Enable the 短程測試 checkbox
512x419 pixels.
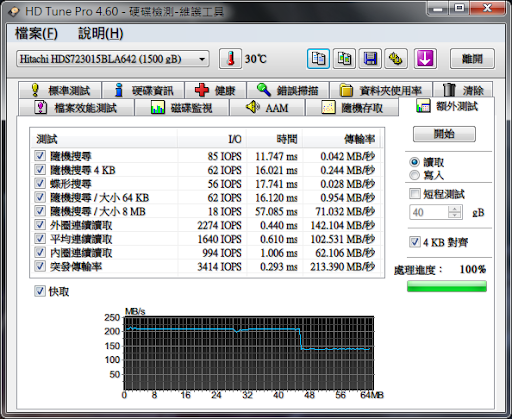(415, 194)
